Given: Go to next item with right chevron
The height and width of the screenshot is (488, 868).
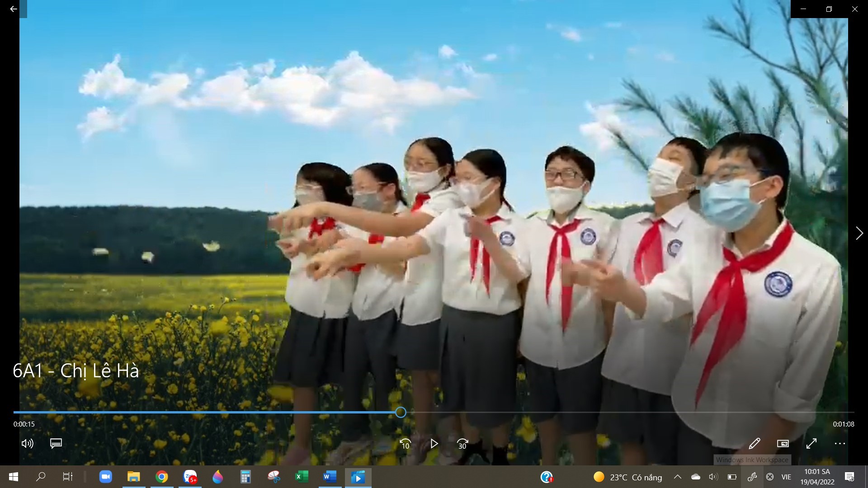Looking at the screenshot, I should pos(859,233).
